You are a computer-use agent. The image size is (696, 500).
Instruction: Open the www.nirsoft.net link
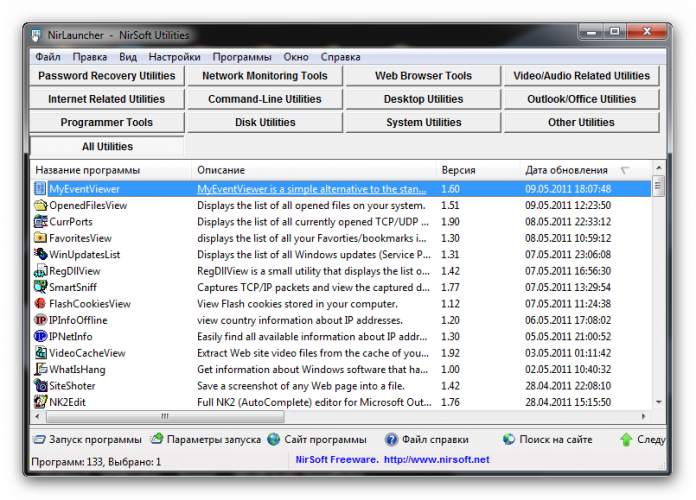coord(436,460)
